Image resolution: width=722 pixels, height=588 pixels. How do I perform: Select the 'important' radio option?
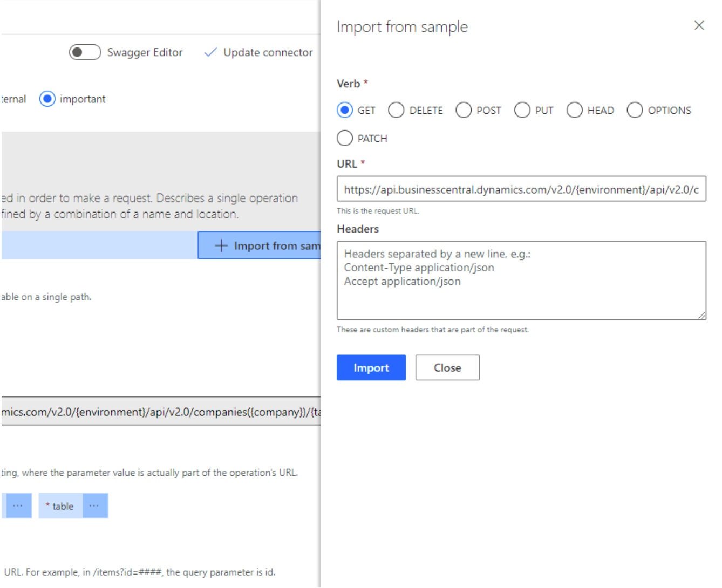click(47, 99)
